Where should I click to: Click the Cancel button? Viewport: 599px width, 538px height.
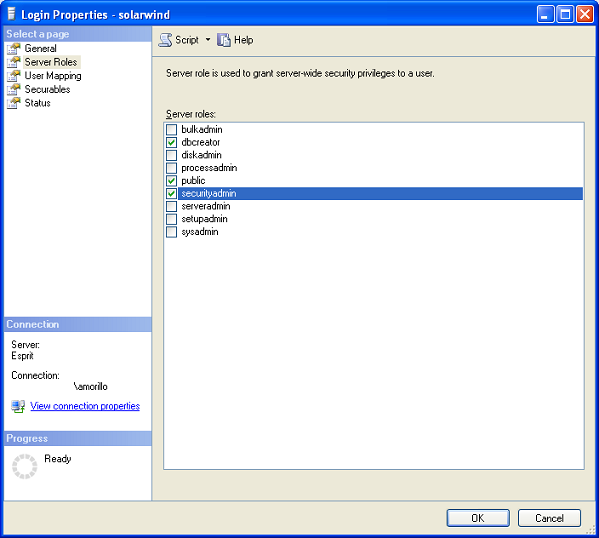tap(549, 518)
